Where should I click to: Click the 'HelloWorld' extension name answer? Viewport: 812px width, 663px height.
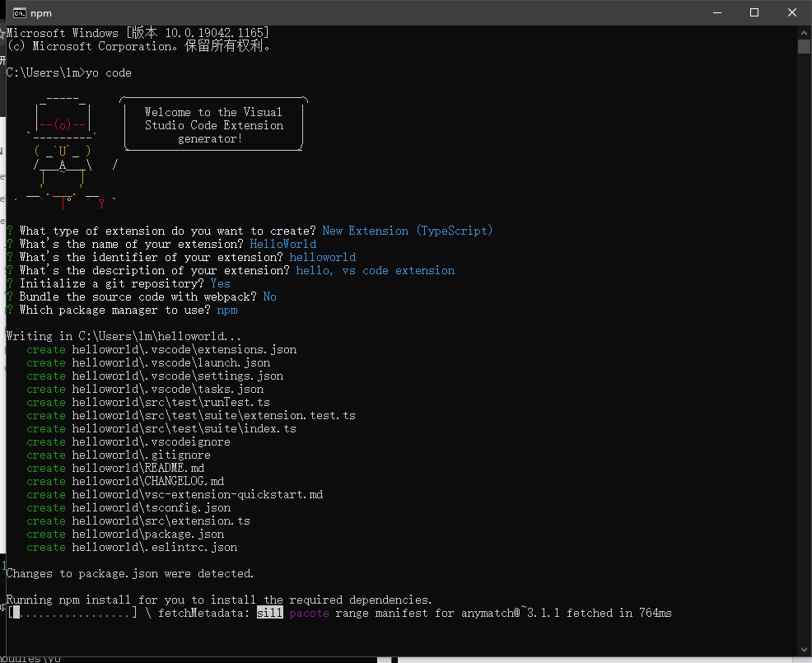click(x=282, y=244)
